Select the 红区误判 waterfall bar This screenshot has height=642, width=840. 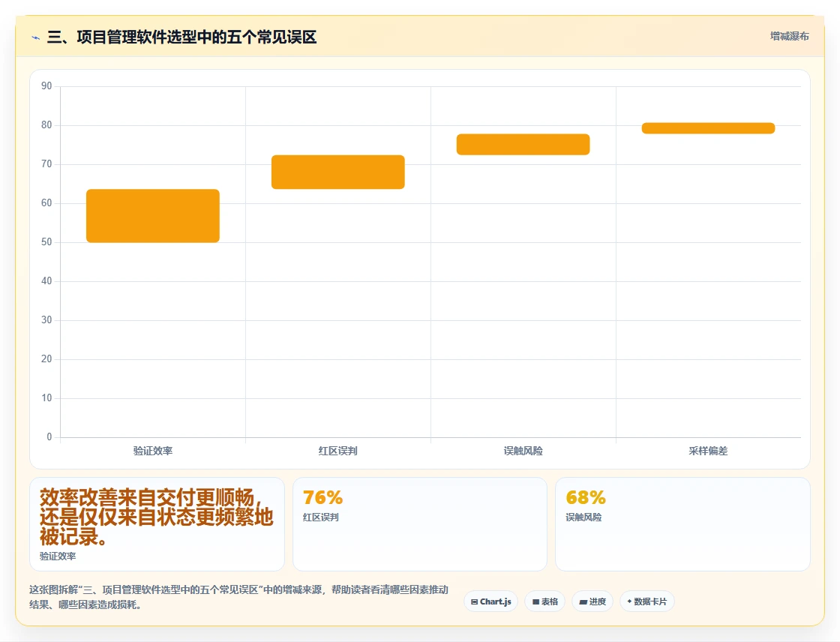point(338,172)
